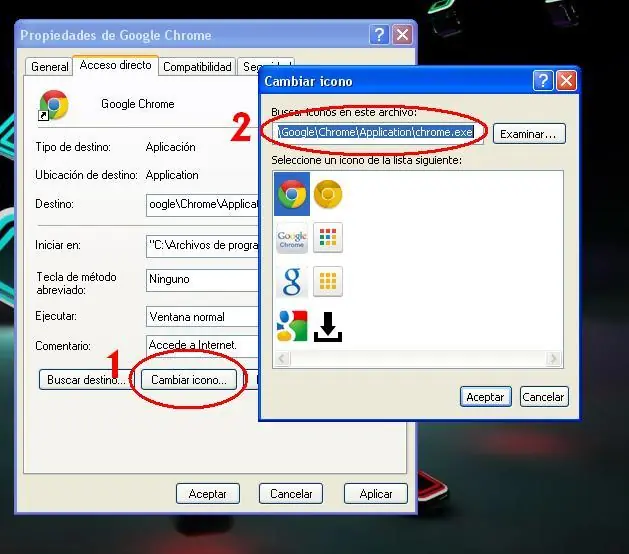Select the blue lowercase g icon
This screenshot has width=629, height=554.
click(292, 282)
